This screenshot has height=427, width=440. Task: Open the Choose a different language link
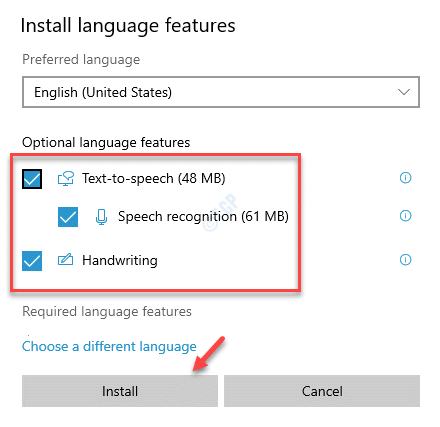(109, 347)
